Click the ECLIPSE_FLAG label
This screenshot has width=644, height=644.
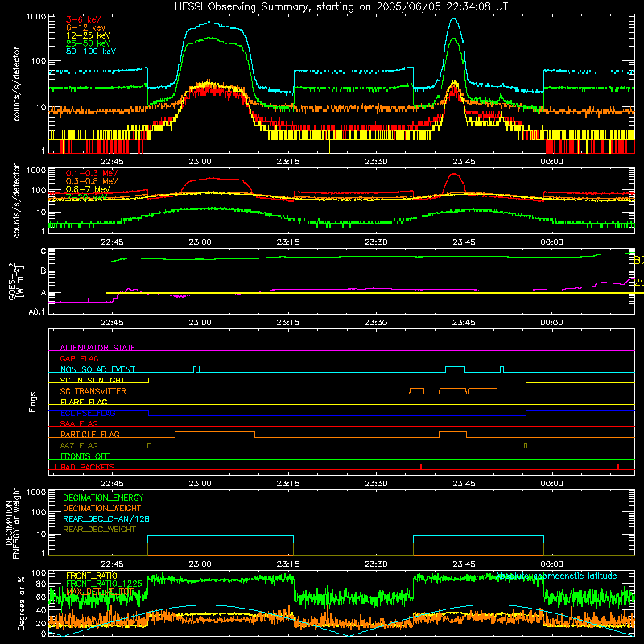pyautogui.click(x=88, y=413)
